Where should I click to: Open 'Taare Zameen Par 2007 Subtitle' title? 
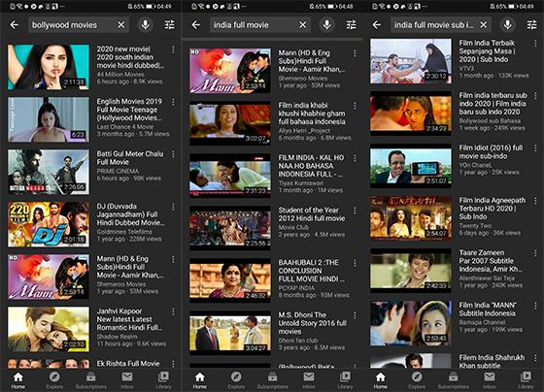tap(491, 261)
